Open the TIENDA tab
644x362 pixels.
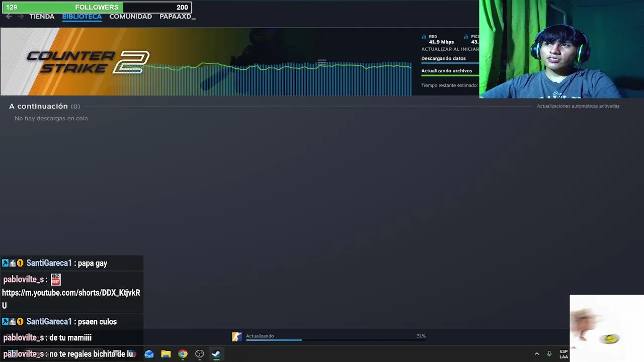pyautogui.click(x=42, y=17)
